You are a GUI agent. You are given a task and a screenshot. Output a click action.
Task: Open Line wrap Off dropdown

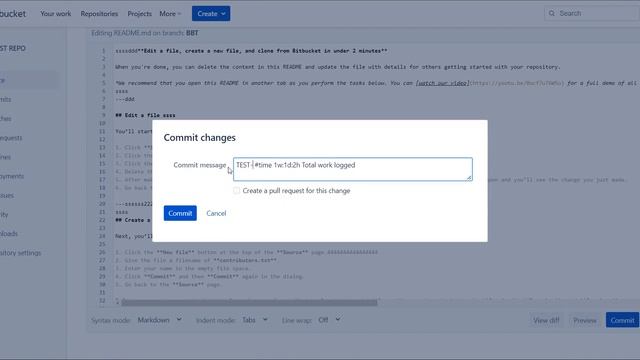click(329, 320)
